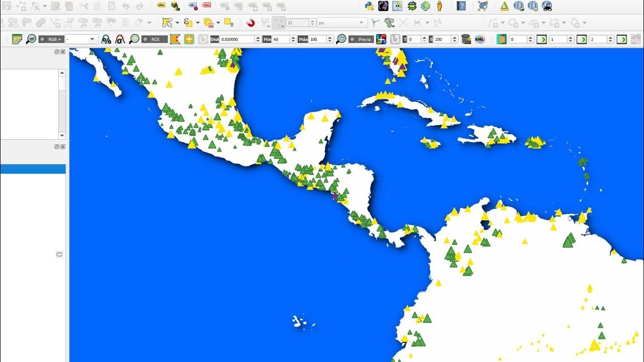This screenshot has height=362, width=644.
Task: Expand deselect features dropdown arrow
Action: [218, 23]
